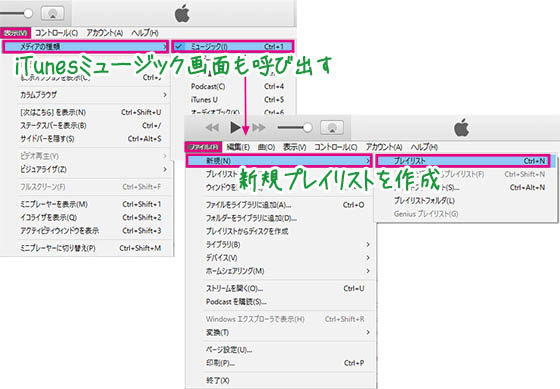Click フォルダーをライブラリに追加(D)... item
The image size is (560, 389).
251,218
